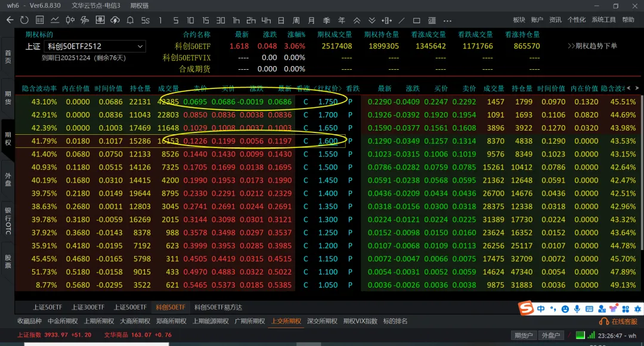644x346 pixels.
Task: Open the Sogou soft keyboard icon
Action: click(589, 309)
